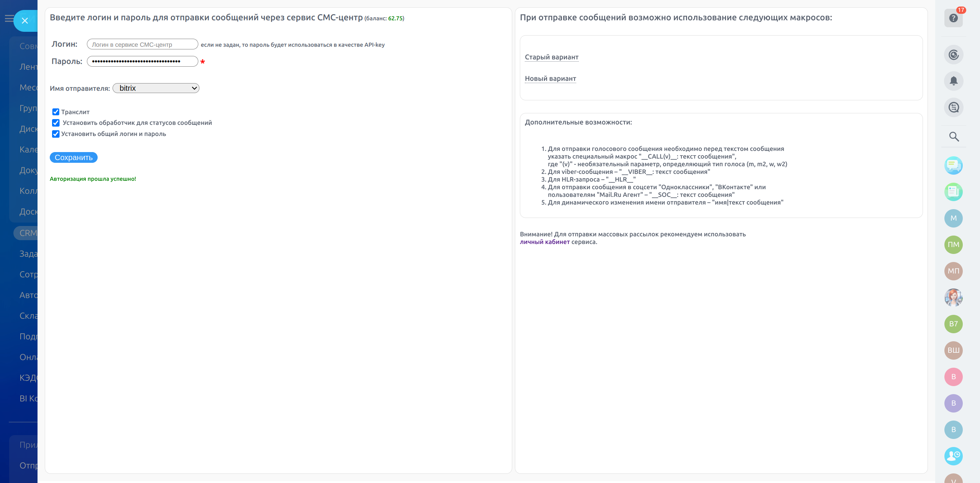Open the green news feed icon
Image resolution: width=980 pixels, height=483 pixels.
click(953, 192)
